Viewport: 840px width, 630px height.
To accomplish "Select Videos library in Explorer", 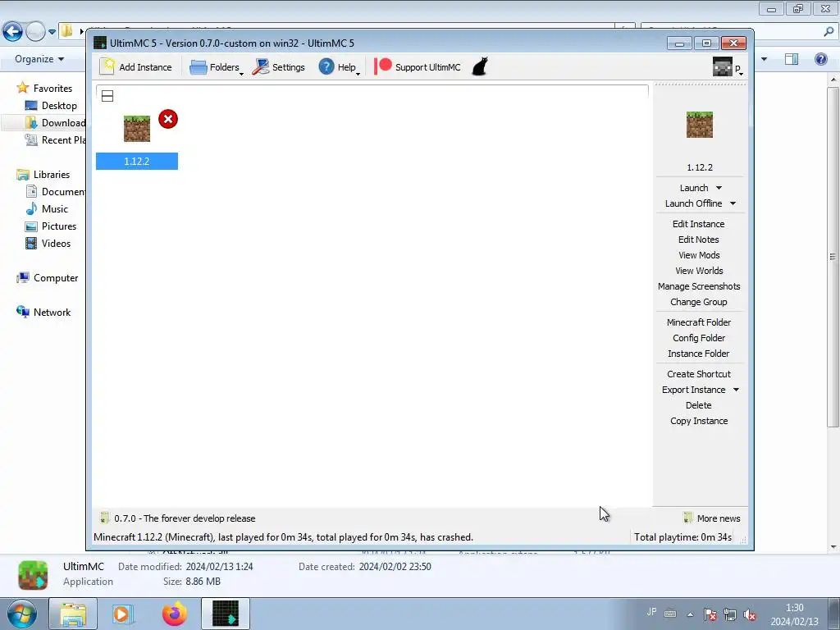I will [48, 243].
